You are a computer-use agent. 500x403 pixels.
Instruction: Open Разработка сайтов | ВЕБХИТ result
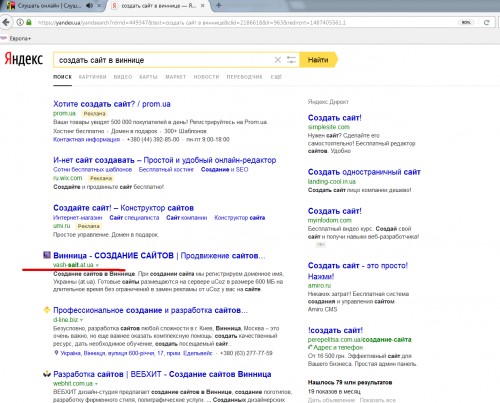click(162, 374)
